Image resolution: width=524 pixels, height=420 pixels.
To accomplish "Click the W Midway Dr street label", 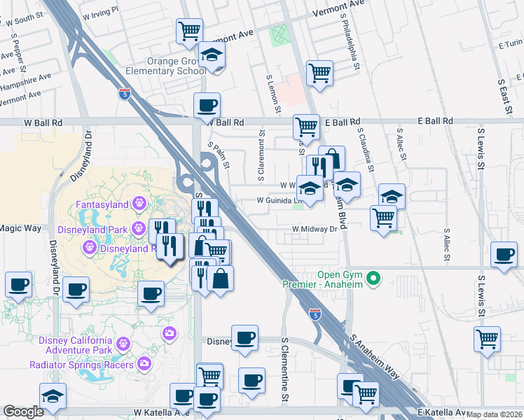I will [315, 229].
